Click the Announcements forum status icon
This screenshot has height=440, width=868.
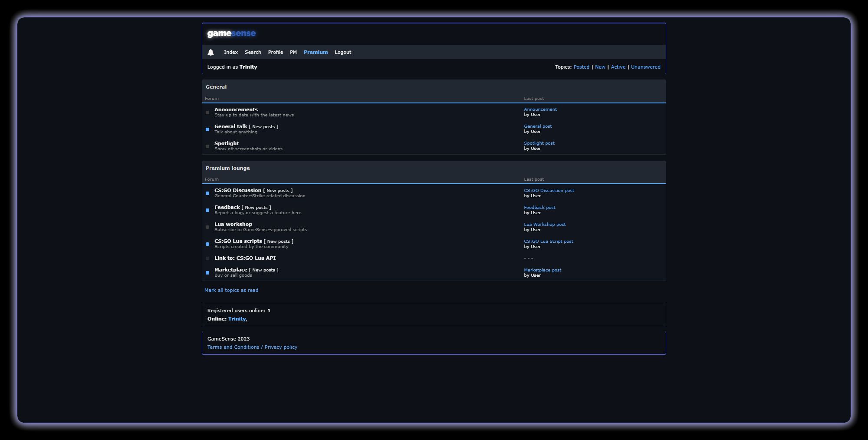coord(207,112)
